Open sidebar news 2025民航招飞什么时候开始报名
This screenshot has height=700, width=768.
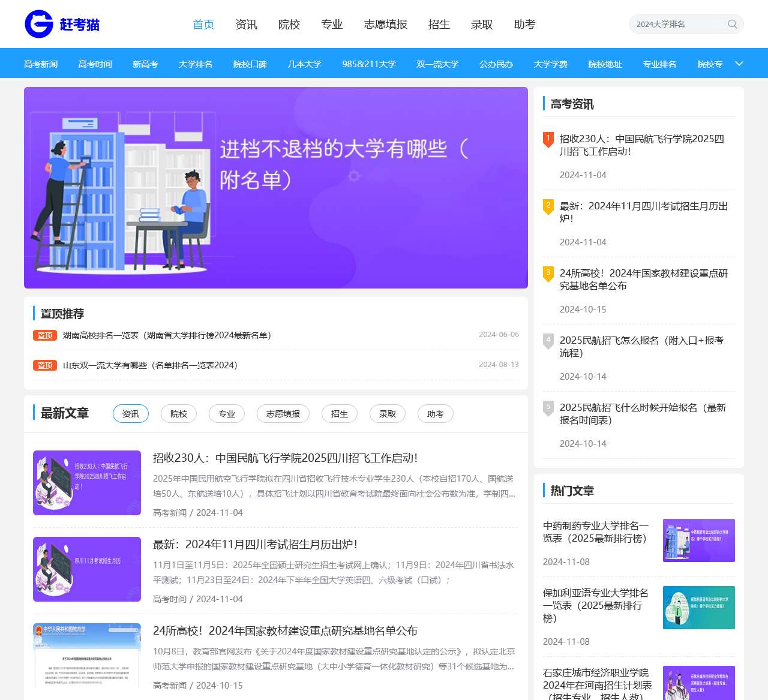[x=643, y=414]
